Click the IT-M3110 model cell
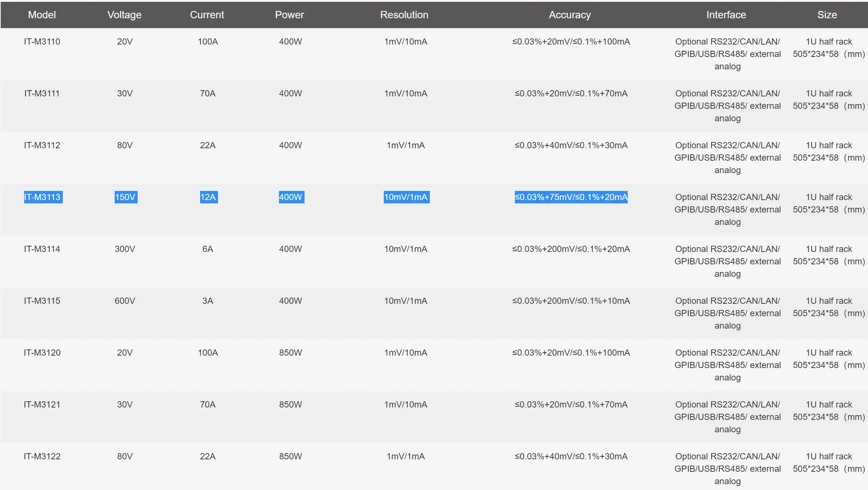This screenshot has height=490, width=868. 42,41
